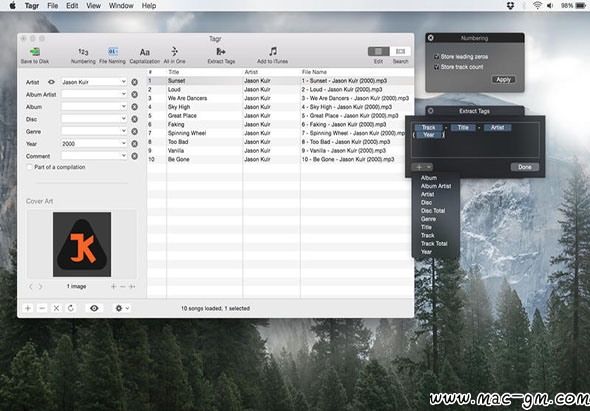Switch to Edit view mode
590x411 pixels.
[x=379, y=52]
